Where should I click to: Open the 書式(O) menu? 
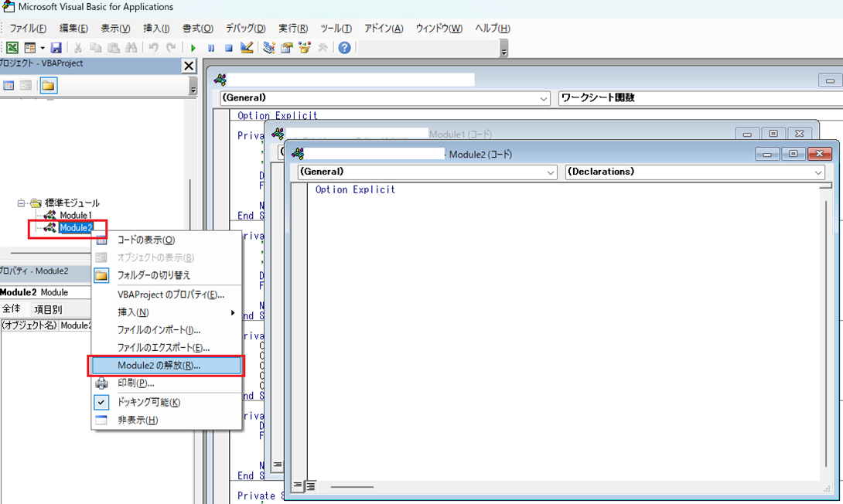pos(197,29)
